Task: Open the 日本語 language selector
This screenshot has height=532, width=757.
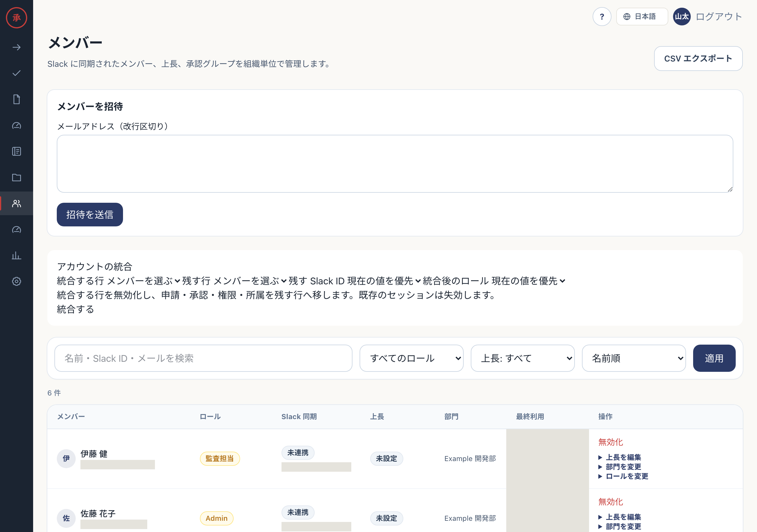Action: (x=642, y=17)
